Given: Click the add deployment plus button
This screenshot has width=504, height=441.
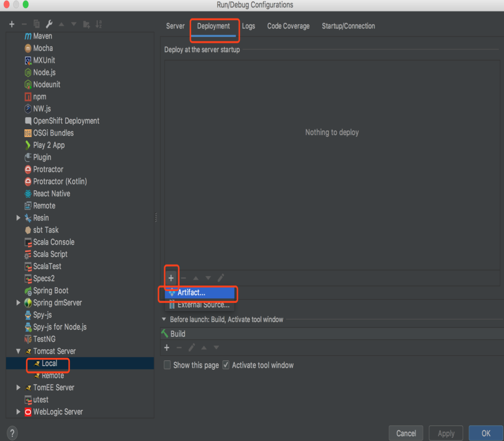Looking at the screenshot, I should 171,278.
